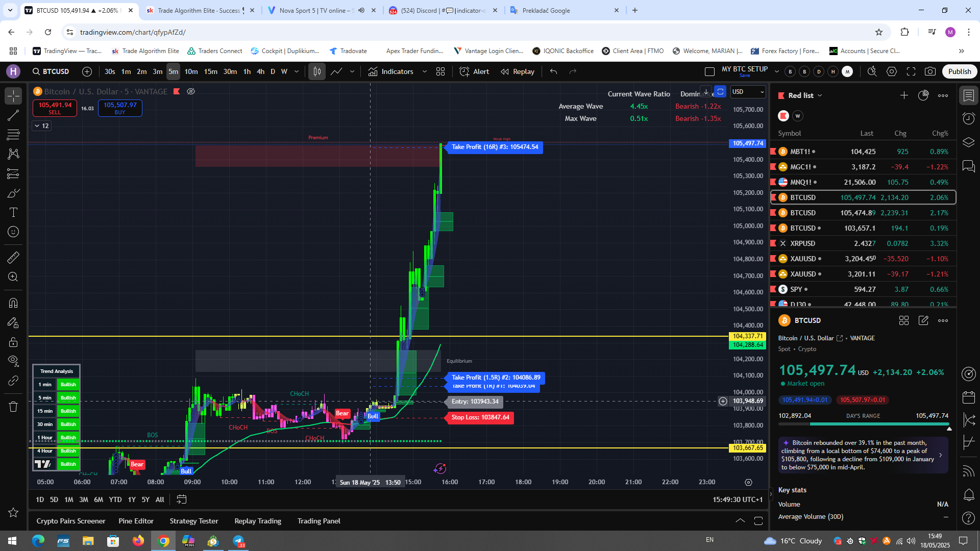This screenshot has width=980, height=551.
Task: Take a chart snapshot with camera icon
Action: [931, 72]
